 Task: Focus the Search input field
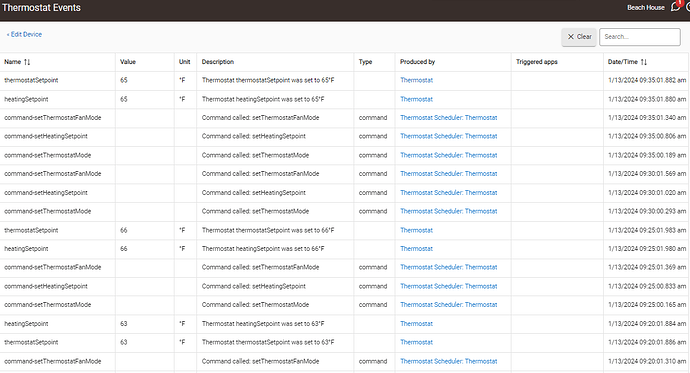tap(640, 37)
